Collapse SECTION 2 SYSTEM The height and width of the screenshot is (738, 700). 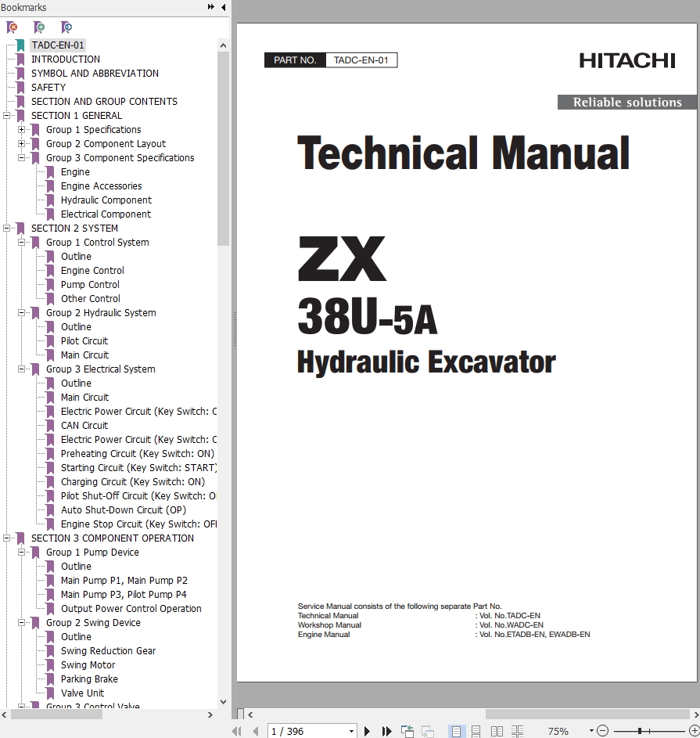(x=6, y=229)
